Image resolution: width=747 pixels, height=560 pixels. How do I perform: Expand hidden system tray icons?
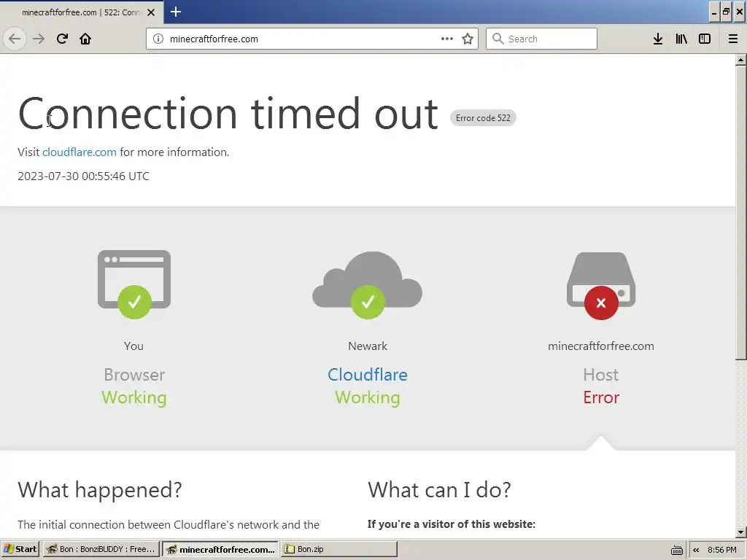[x=696, y=550]
